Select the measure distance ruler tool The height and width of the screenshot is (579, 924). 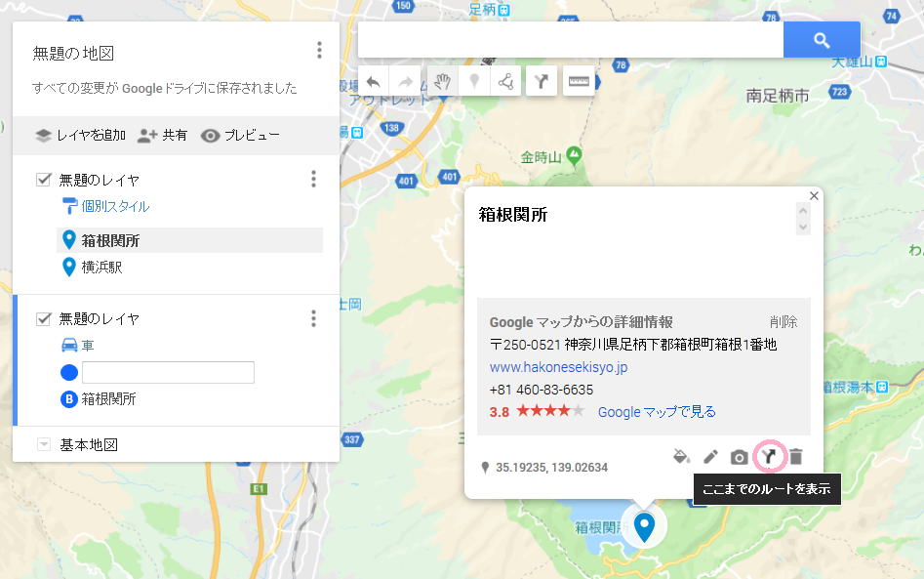pos(579,81)
